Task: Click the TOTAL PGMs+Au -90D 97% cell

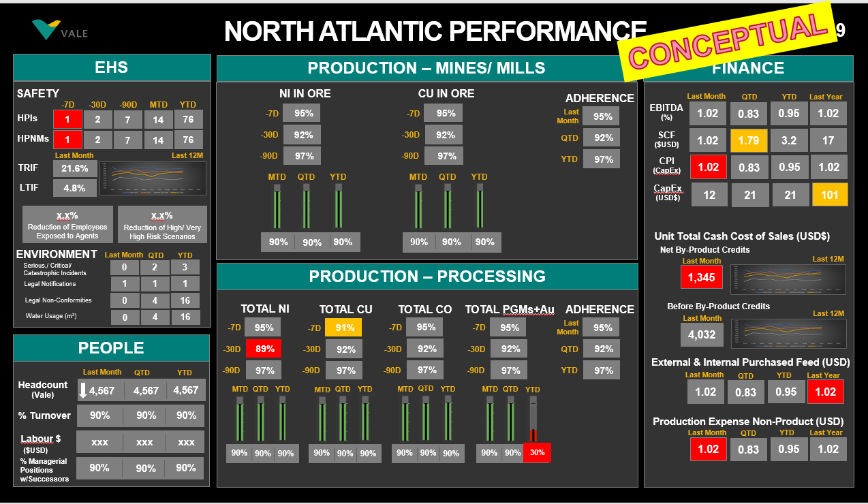Action: 510,371
